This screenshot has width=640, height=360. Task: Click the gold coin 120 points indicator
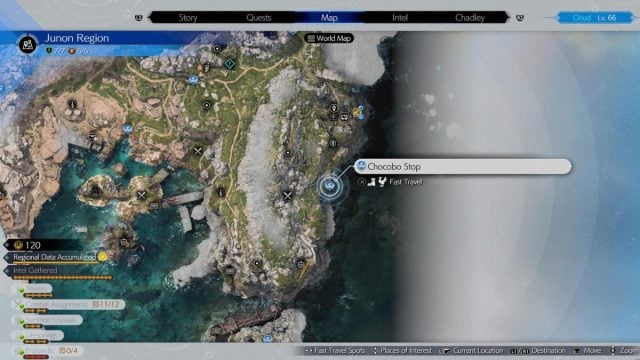28,245
